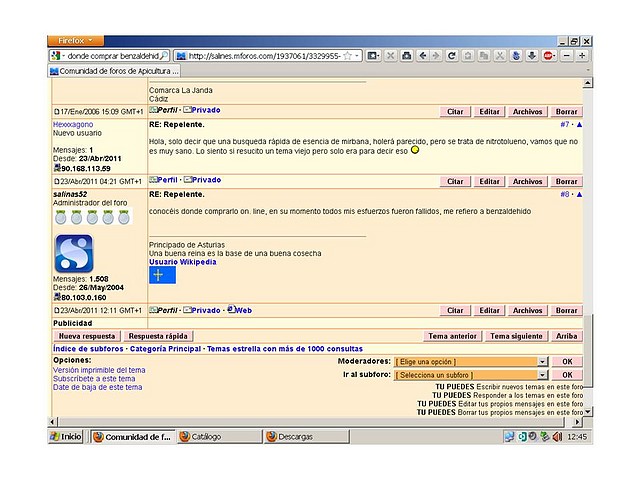Click the Adblock stop sign icon
This screenshot has height=480, width=640.
pos(549,56)
